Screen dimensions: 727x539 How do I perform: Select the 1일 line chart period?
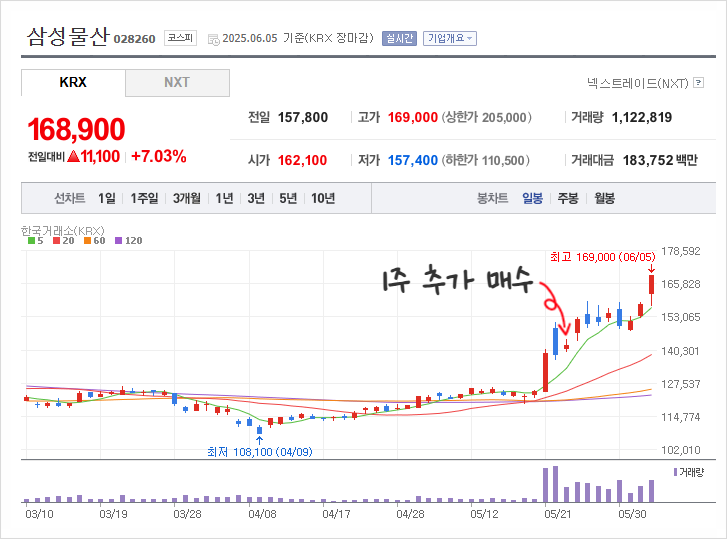tap(107, 198)
